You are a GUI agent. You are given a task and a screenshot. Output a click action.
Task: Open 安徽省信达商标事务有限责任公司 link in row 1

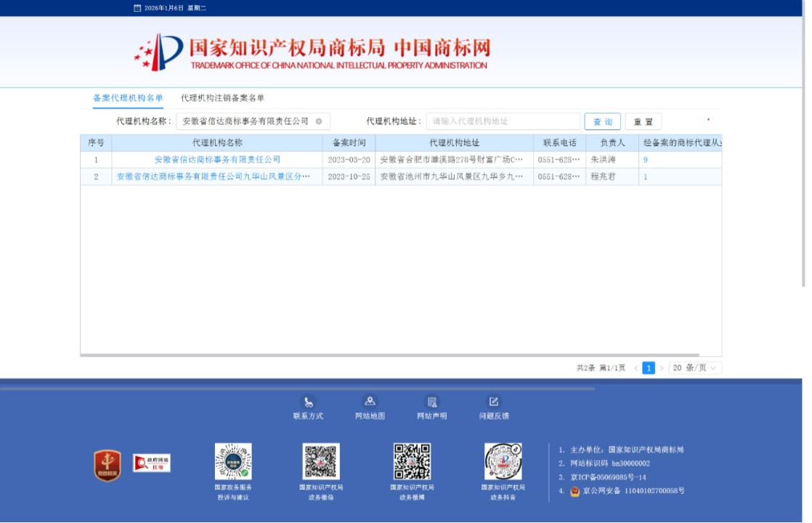[217, 160]
